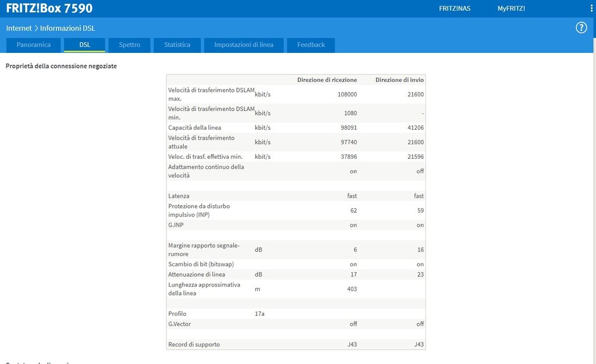Viewport: 596px width, 364px height.
Task: Switch to the Statistica tab
Action: point(177,45)
